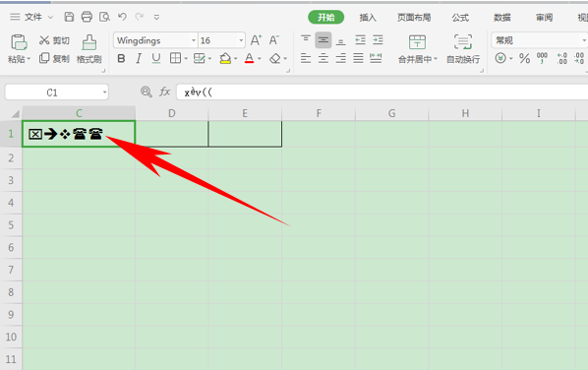Open Print Preview icon
The image size is (588, 370).
pos(104,17)
